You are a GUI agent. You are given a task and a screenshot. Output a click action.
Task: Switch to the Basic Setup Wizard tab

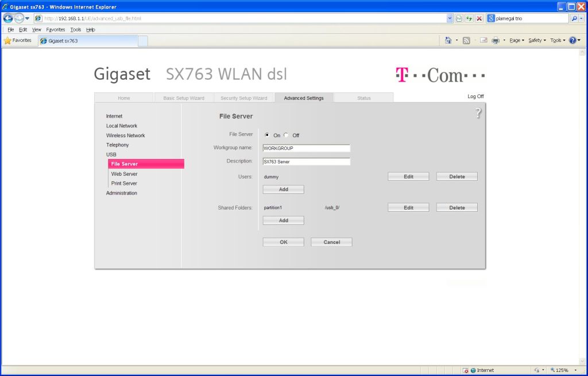click(184, 98)
